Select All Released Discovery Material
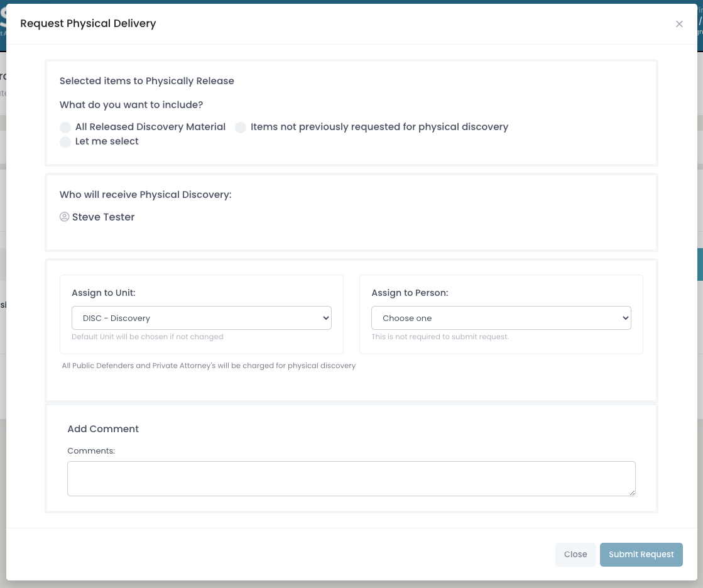The width and height of the screenshot is (703, 588). point(65,127)
